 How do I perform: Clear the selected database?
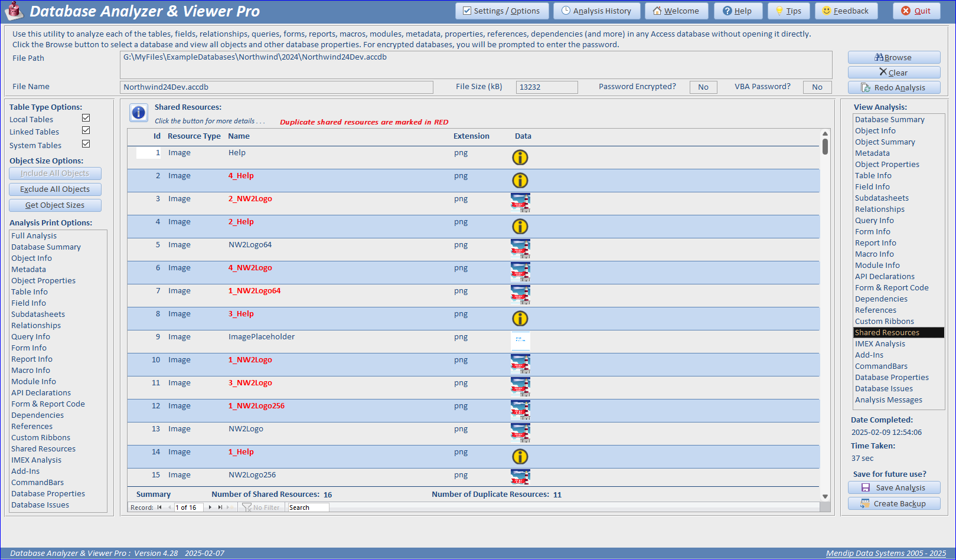point(894,73)
